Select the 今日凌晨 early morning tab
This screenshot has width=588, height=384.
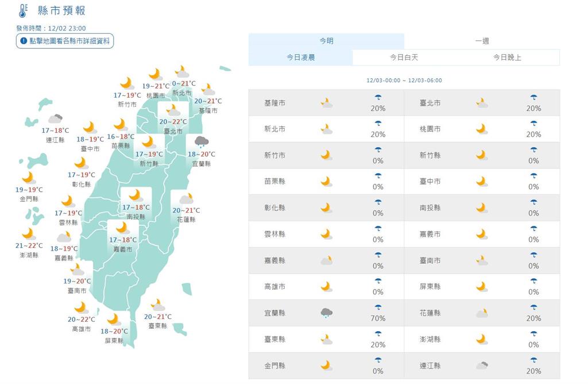(x=300, y=57)
